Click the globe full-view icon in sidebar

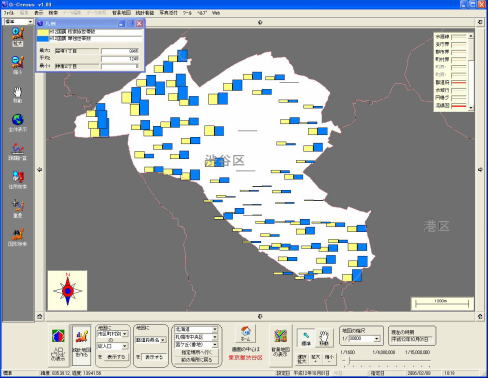click(x=18, y=122)
